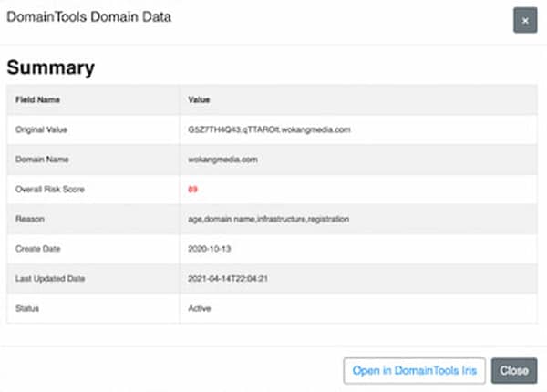Click the Last Updated Date label

click(50, 279)
